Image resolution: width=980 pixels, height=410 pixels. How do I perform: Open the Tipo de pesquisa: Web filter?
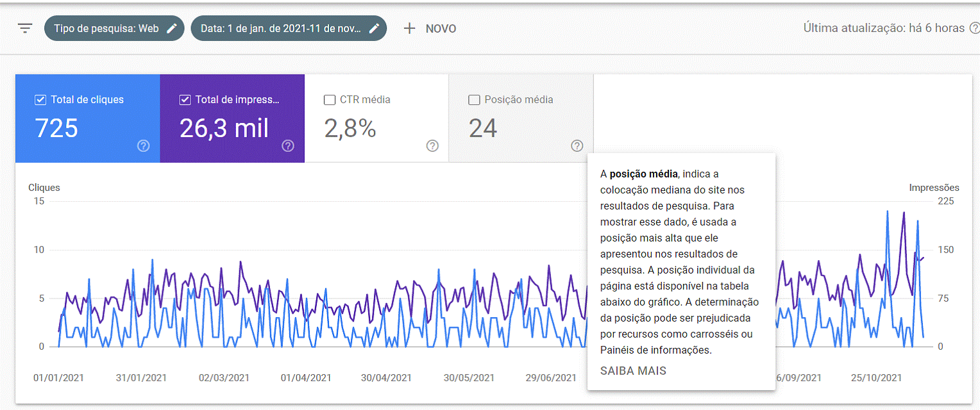pyautogui.click(x=106, y=28)
